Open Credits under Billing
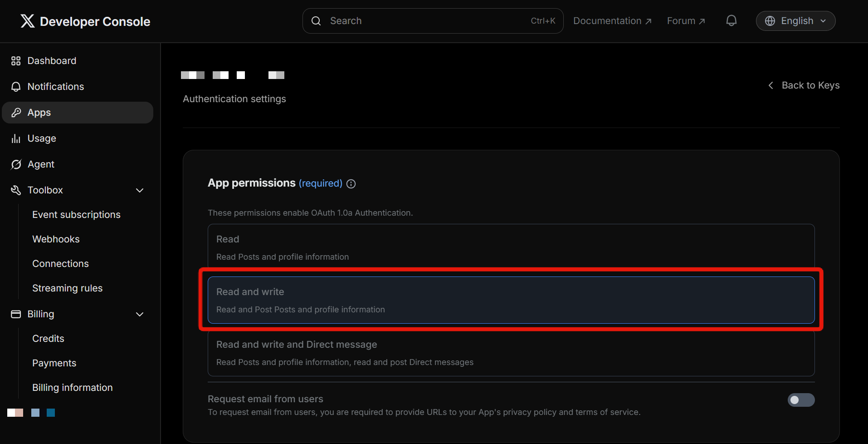Screen dimensions: 868x444 (48, 339)
